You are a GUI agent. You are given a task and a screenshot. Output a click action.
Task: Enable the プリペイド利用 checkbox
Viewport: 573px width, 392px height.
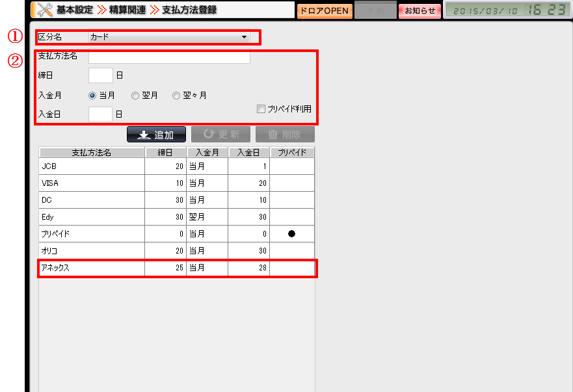(x=261, y=109)
